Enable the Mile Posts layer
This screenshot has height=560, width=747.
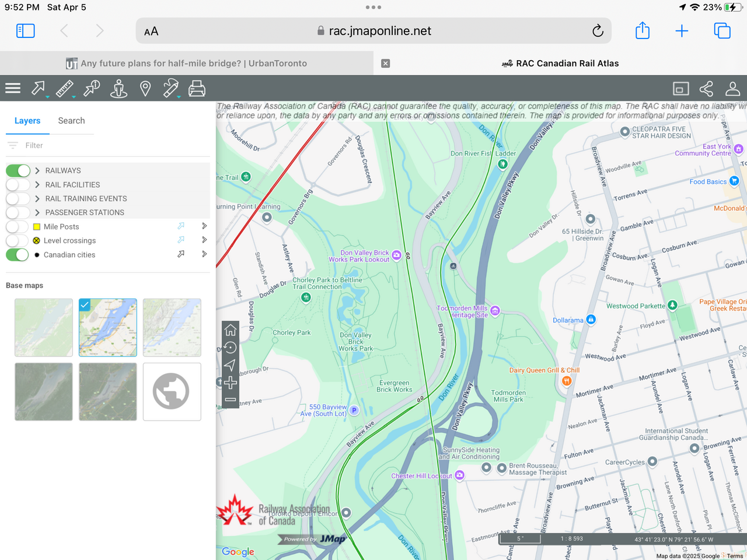coord(18,227)
